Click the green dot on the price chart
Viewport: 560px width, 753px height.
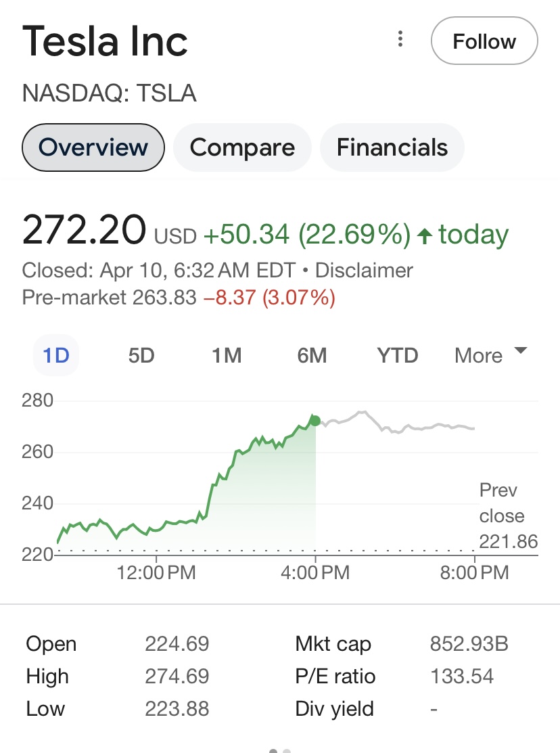point(315,421)
